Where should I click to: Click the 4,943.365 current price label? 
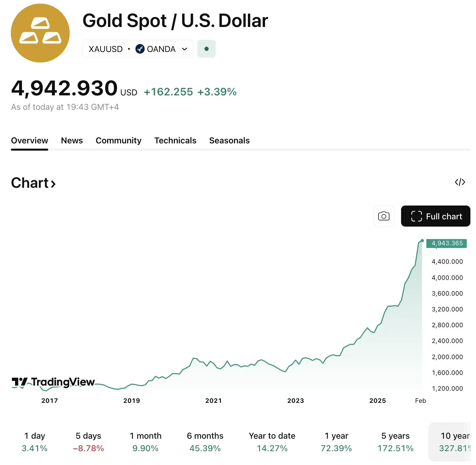pos(446,243)
